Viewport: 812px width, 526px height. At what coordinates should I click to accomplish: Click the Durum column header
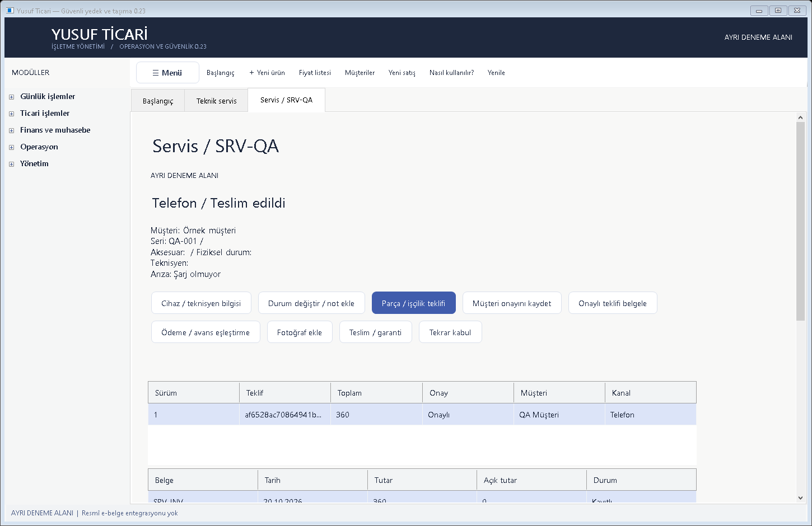coord(641,480)
